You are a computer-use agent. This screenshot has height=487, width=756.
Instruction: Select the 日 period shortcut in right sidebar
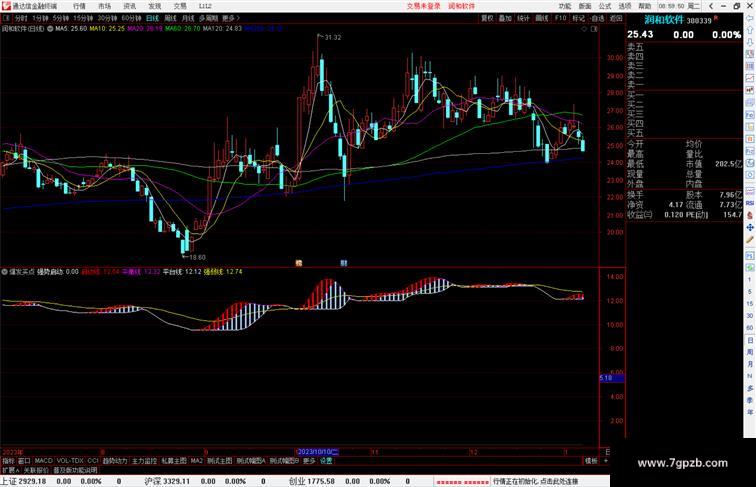(x=750, y=340)
